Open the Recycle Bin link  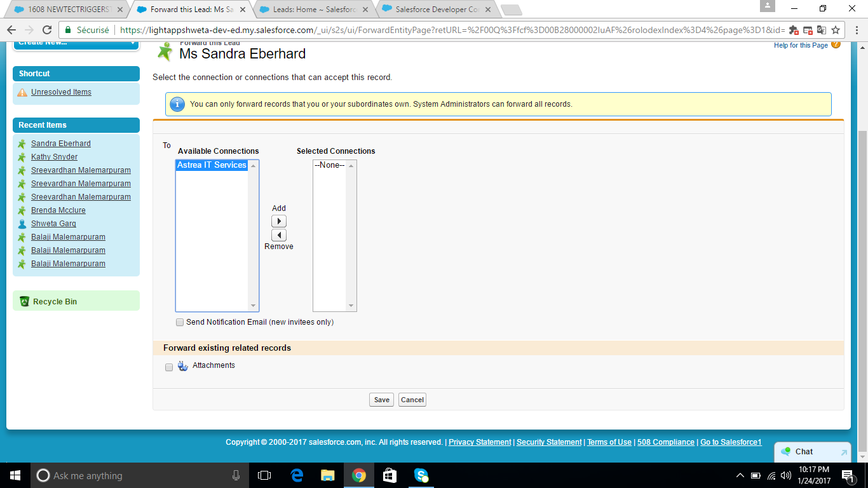coord(55,302)
